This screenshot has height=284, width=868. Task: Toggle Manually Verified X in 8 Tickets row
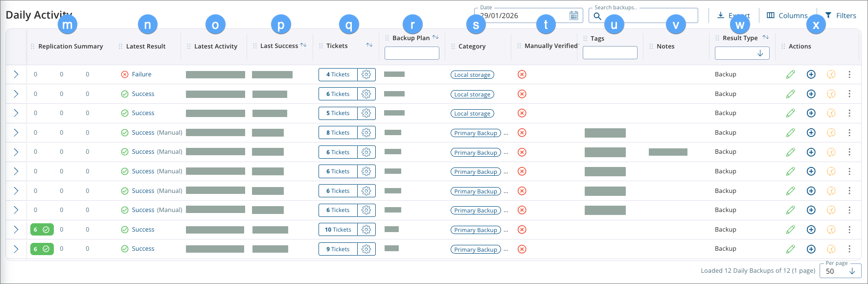tap(522, 133)
